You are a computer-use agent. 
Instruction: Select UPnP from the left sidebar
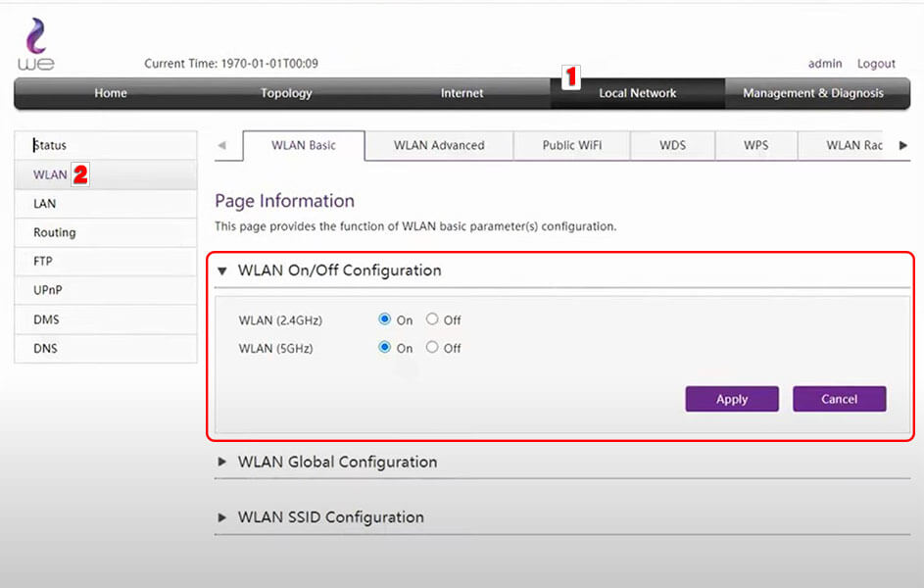[47, 290]
